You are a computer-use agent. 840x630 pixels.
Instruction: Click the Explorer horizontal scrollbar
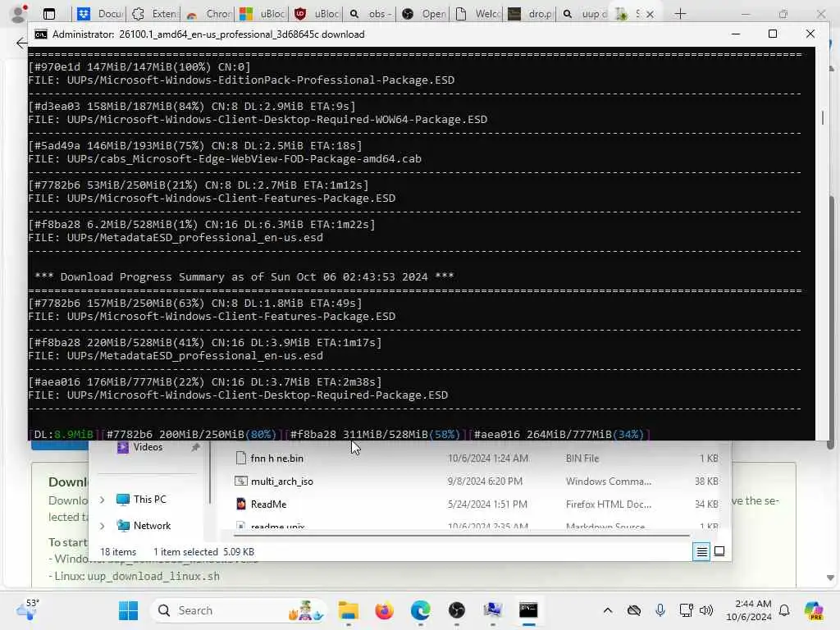pyautogui.click(x=462, y=535)
